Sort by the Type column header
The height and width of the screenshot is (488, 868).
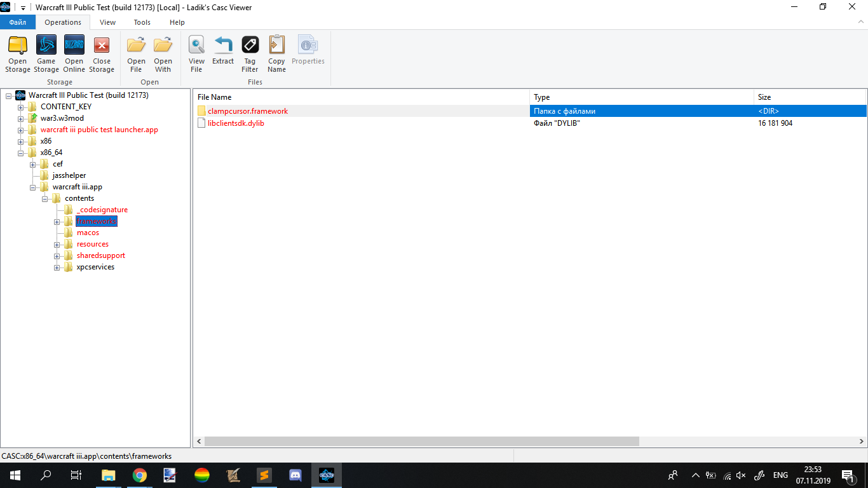pos(642,97)
